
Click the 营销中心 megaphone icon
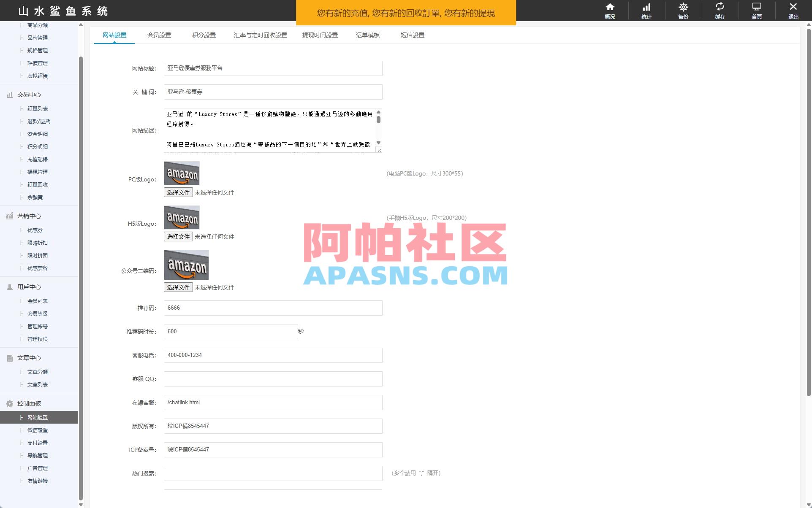(x=9, y=216)
